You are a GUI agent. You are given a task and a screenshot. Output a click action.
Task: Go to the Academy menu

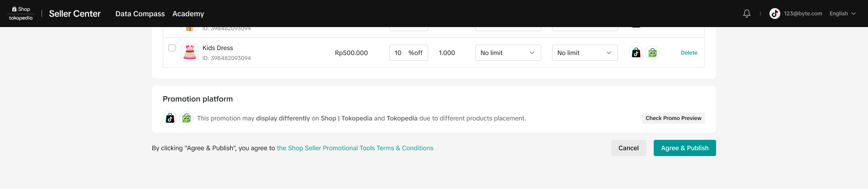pyautogui.click(x=188, y=14)
